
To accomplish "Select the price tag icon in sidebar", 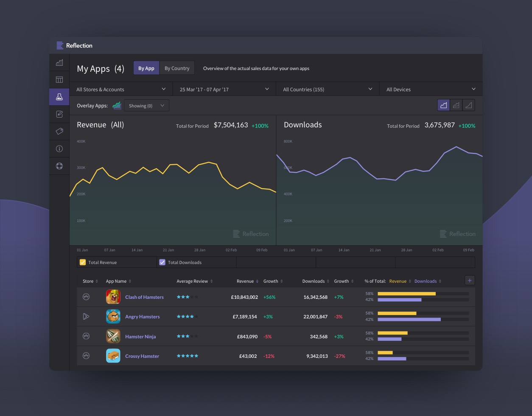I will (59, 131).
